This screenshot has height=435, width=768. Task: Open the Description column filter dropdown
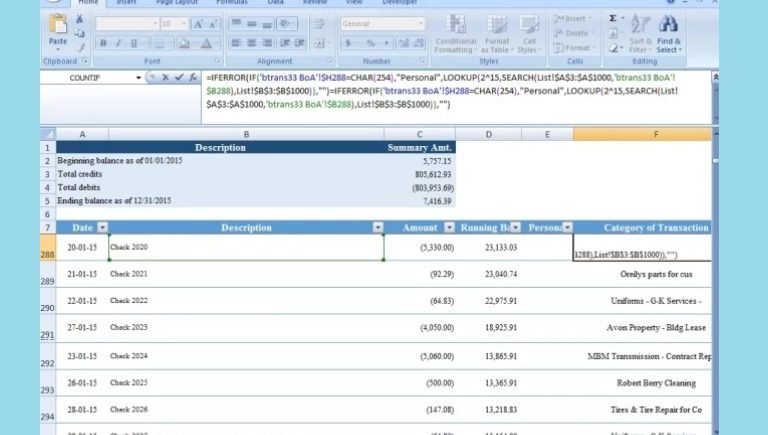tap(377, 228)
